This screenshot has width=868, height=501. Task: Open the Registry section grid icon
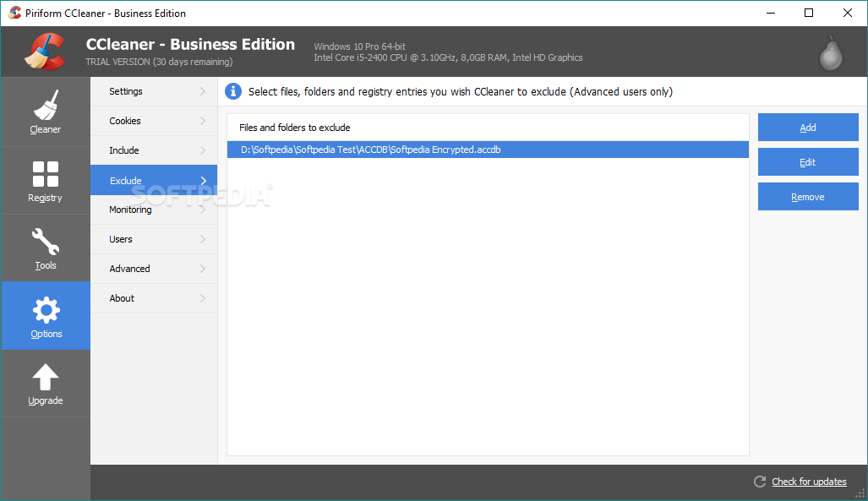(x=46, y=174)
